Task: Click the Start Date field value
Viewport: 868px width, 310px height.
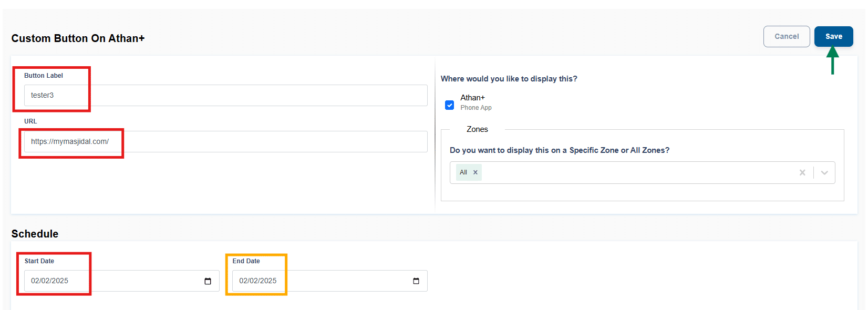Action: click(x=49, y=281)
